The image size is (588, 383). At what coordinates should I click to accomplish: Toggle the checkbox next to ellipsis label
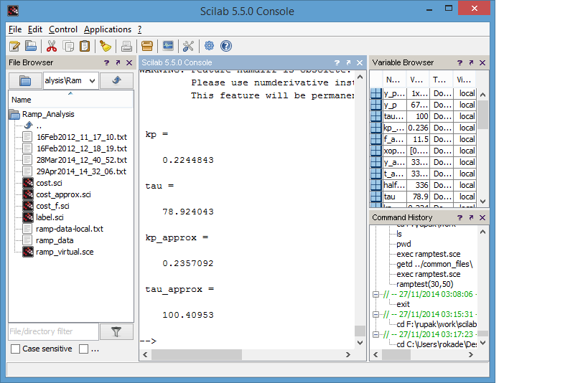[x=83, y=349]
